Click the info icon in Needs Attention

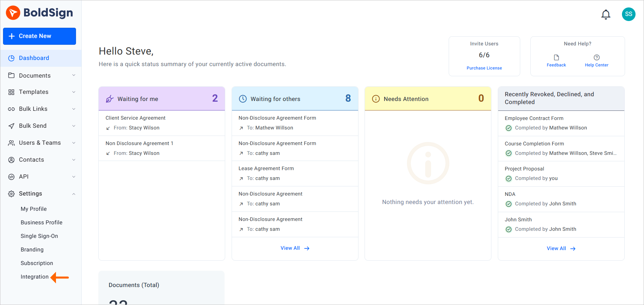(x=376, y=99)
